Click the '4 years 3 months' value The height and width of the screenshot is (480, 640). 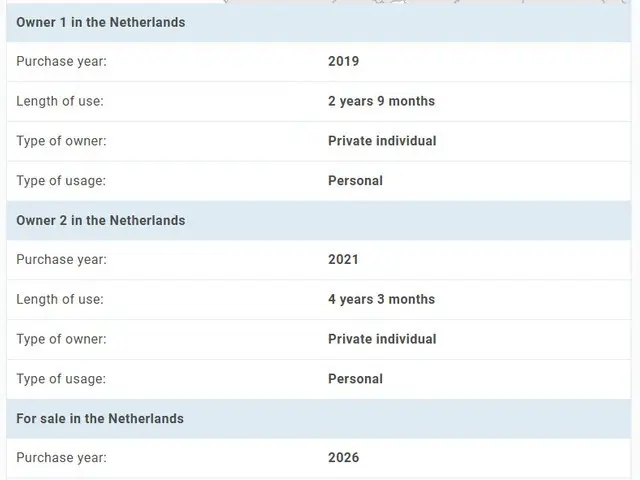(x=381, y=299)
